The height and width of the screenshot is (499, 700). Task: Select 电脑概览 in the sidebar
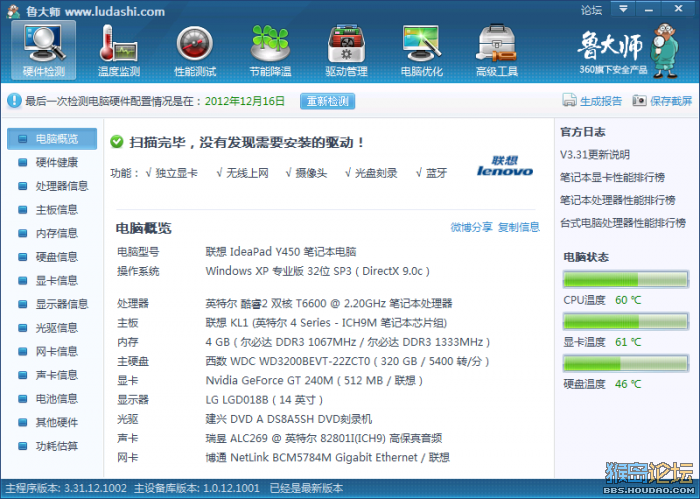52,139
